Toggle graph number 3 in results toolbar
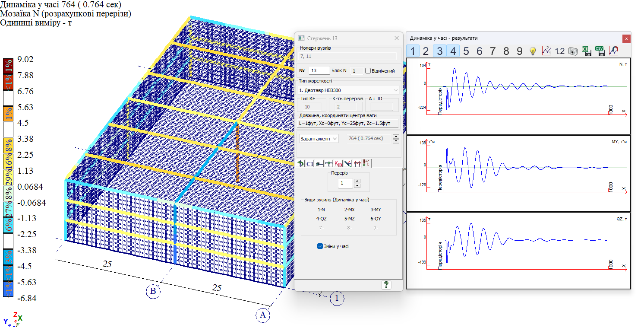Image resolution: width=644 pixels, height=331 pixels. coord(439,51)
